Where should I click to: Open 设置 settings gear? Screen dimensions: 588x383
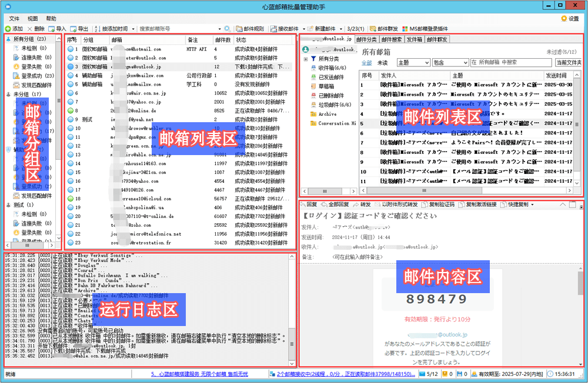click(x=570, y=18)
